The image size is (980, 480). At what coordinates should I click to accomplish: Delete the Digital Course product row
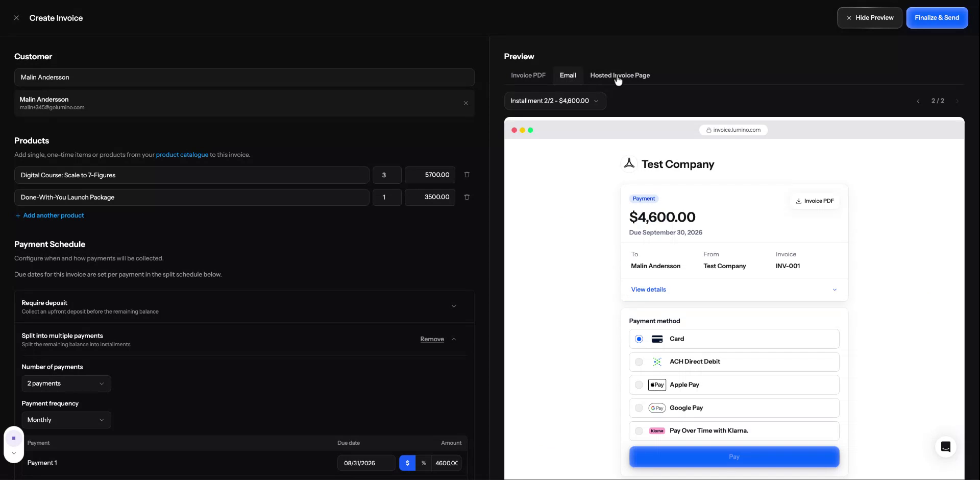click(467, 175)
